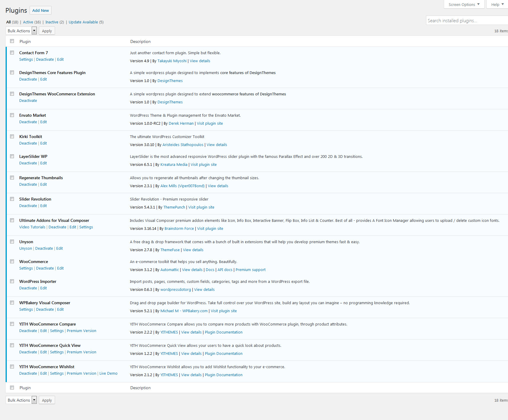Image resolution: width=508 pixels, height=420 pixels.
Task: Select the Unyson plugin checkbox
Action: (x=12, y=242)
